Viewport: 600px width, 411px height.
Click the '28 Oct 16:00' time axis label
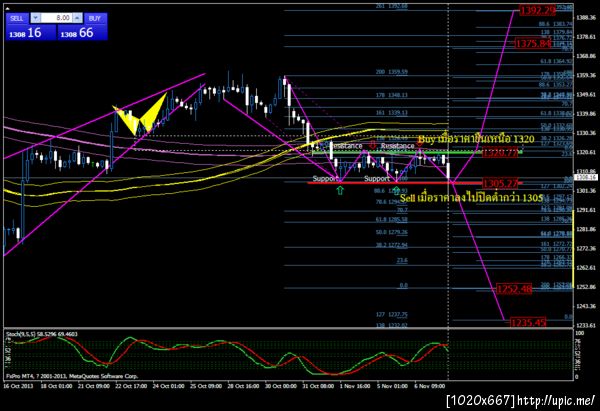click(243, 386)
